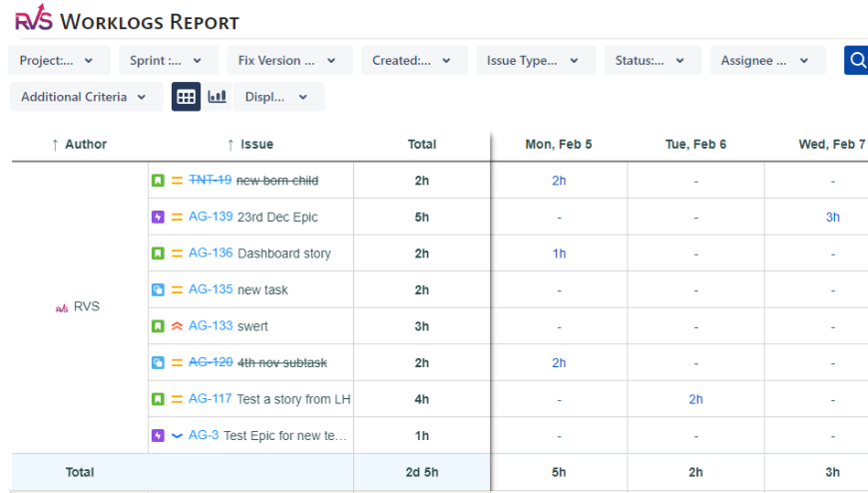The width and height of the screenshot is (868, 493).
Task: Open the Assignee filter dropdown
Action: point(766,61)
